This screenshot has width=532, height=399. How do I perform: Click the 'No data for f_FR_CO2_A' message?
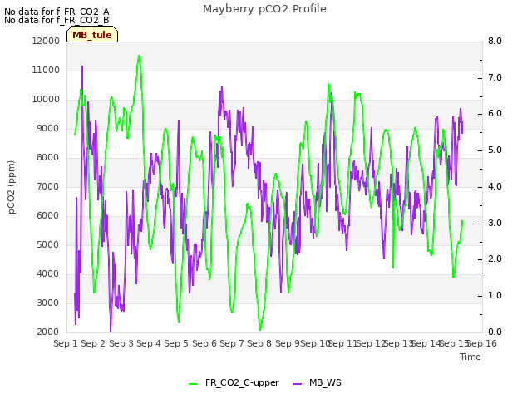point(57,12)
